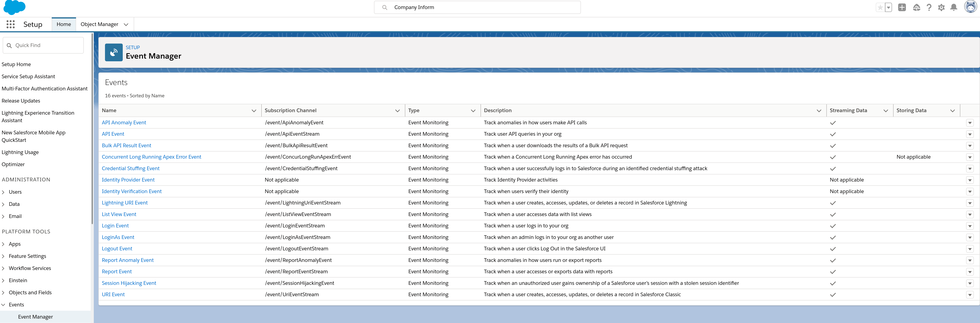Viewport: 980px width, 323px height.
Task: Click streaming checkmark for Session Hijacking Event
Action: pos(833,283)
